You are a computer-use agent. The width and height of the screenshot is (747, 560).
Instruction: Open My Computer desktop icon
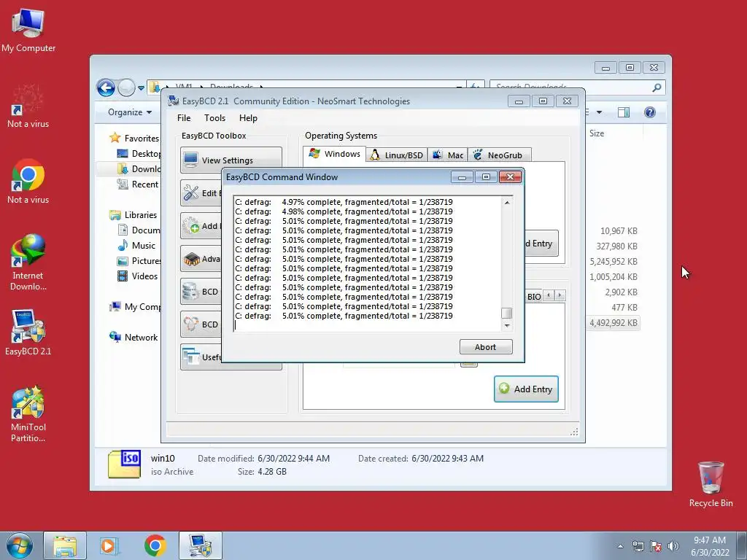click(x=28, y=30)
